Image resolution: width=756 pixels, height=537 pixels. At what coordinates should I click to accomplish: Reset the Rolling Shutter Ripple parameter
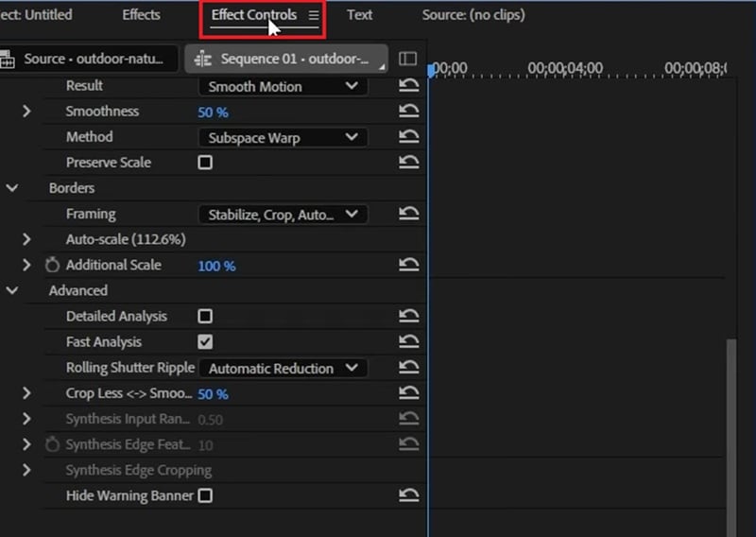408,367
